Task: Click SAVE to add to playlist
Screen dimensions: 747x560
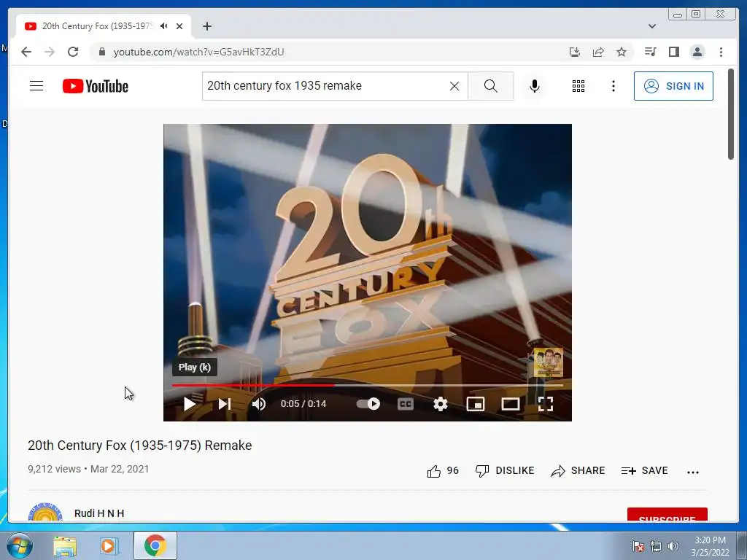Action: click(x=645, y=470)
